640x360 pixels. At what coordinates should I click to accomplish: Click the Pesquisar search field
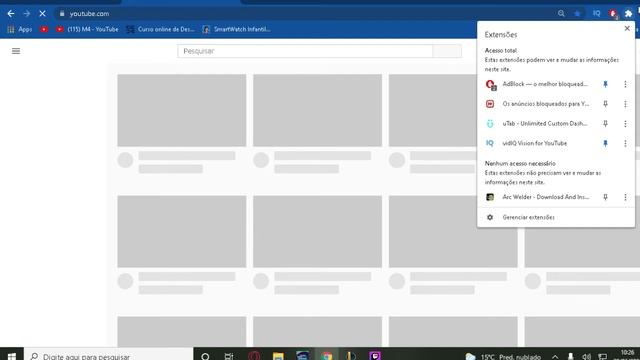coord(305,51)
